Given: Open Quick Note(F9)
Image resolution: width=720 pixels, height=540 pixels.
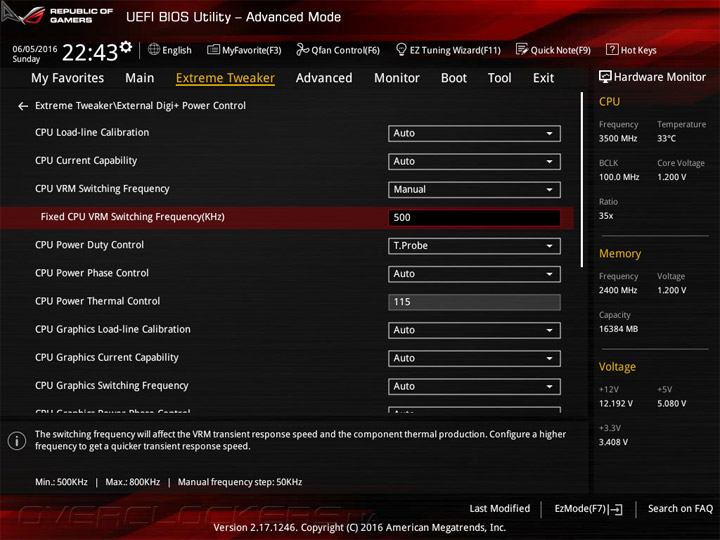Looking at the screenshot, I should [x=553, y=50].
